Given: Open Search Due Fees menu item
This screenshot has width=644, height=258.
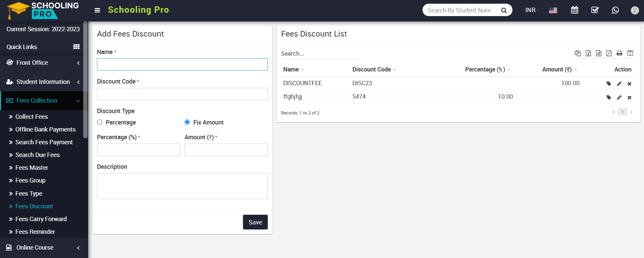Looking at the screenshot, I should (38, 155).
